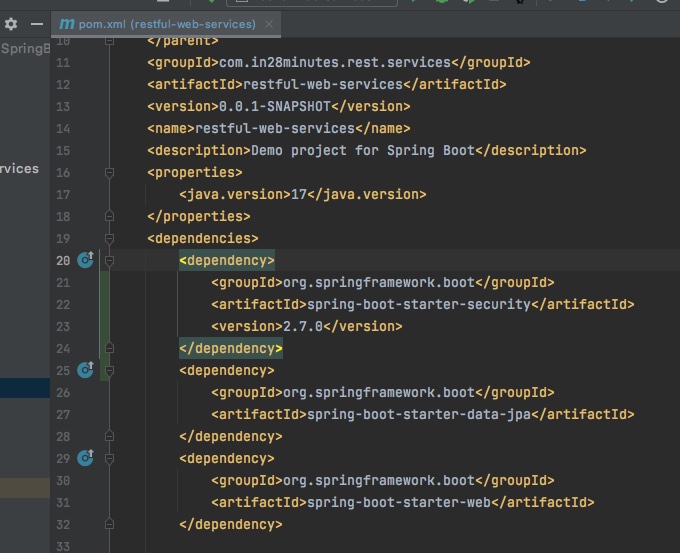The image size is (680, 553).
Task: Click the name value restful-web-services on line 14
Action: pos(275,128)
